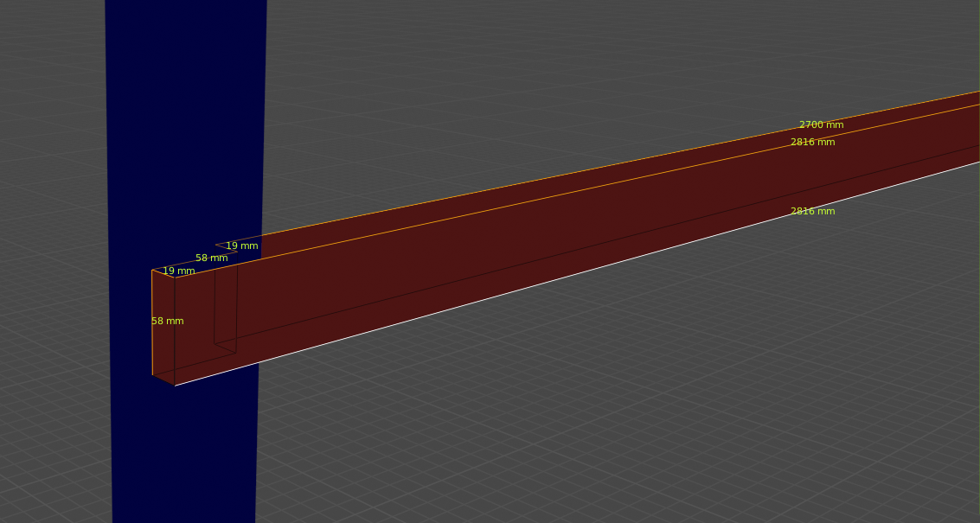Select the 19 mm label nearest beam end
980x523 pixels.
pyautogui.click(x=178, y=271)
